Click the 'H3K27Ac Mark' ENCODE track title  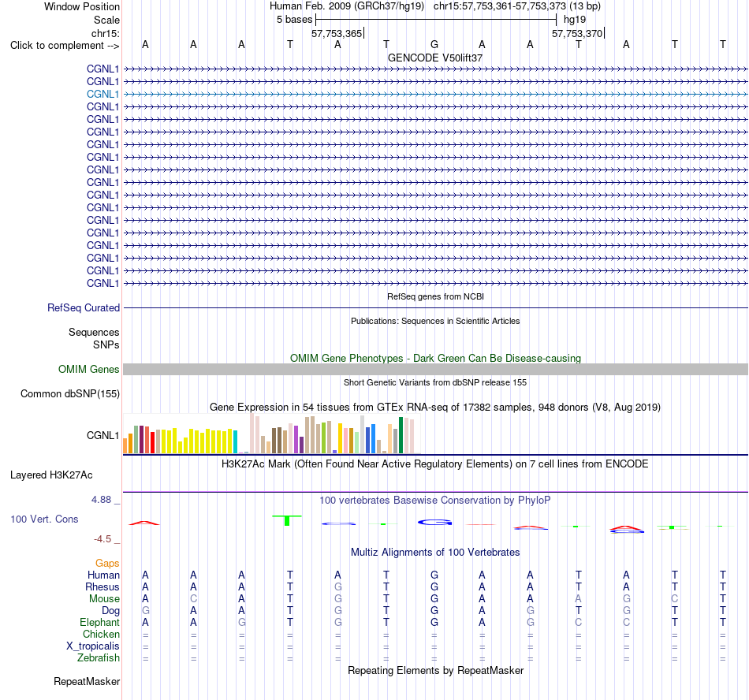click(435, 464)
